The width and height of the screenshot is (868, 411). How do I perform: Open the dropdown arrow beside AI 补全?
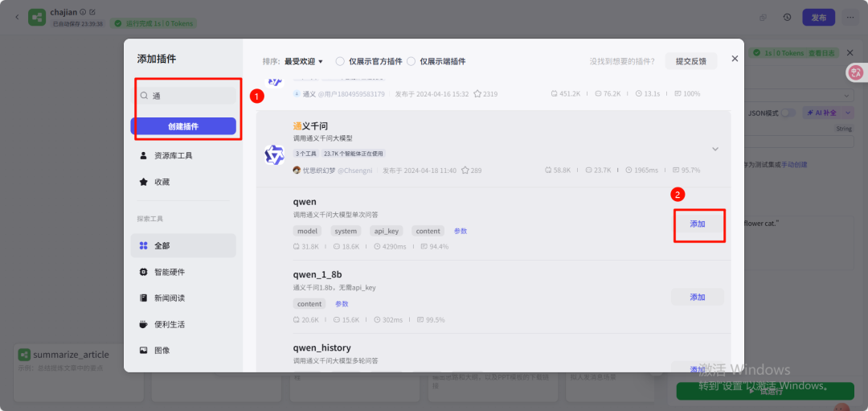(848, 113)
